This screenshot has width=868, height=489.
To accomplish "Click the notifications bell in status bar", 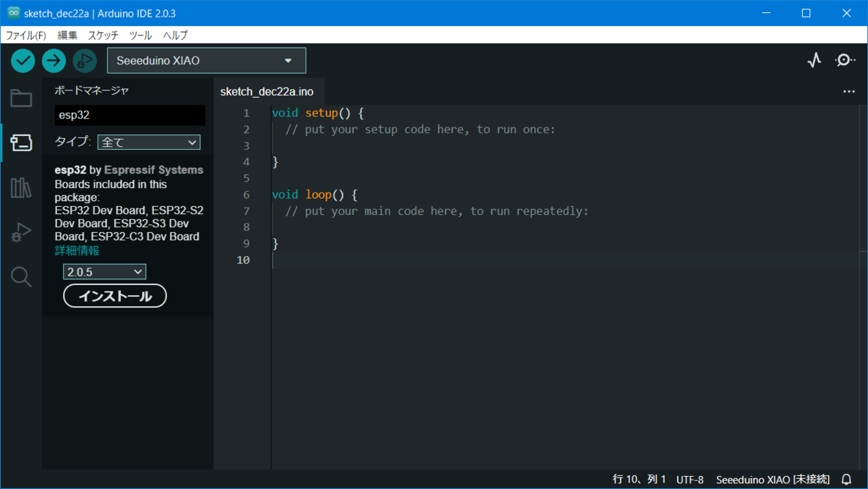I will (x=846, y=480).
